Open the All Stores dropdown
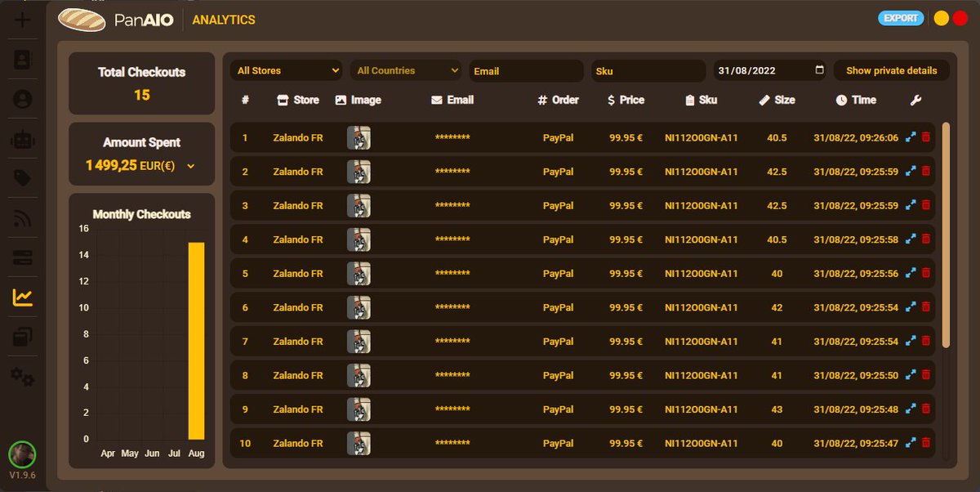The width and height of the screenshot is (980, 492). click(286, 70)
